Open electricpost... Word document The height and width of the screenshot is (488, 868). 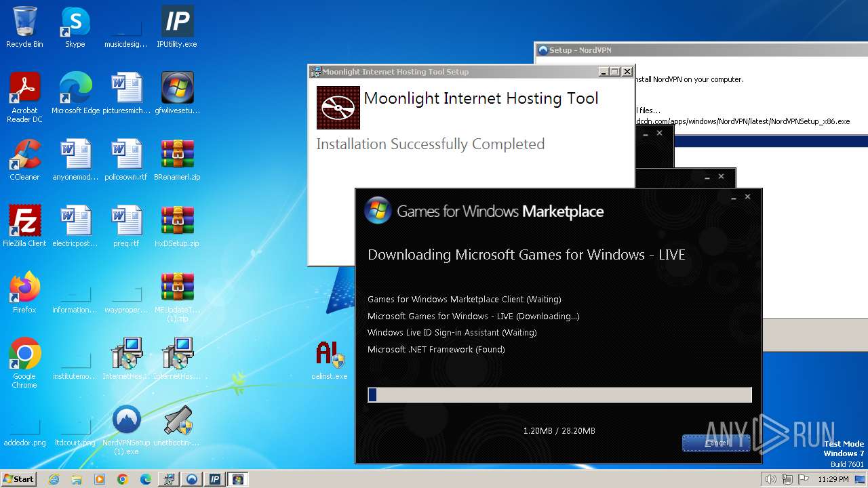point(75,226)
